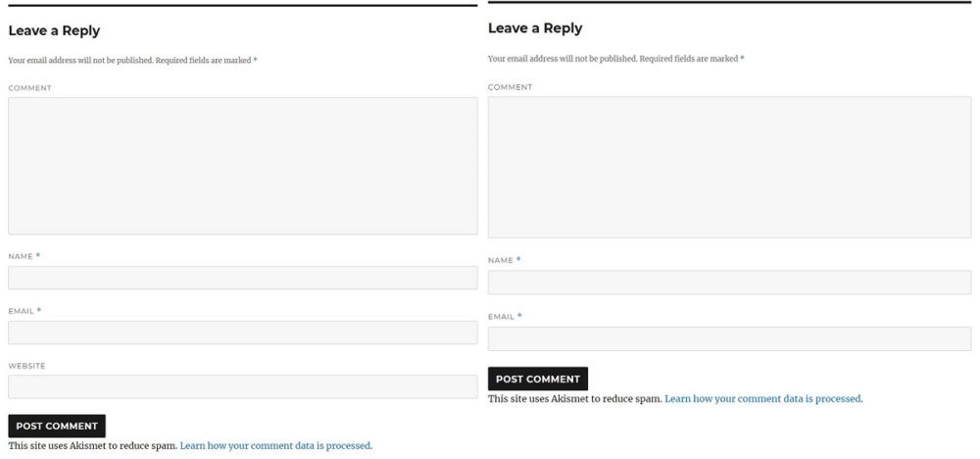Screen dimensions: 980x459
Task: Open right 'Learn how your comment data is processed' link
Action: coord(763,398)
